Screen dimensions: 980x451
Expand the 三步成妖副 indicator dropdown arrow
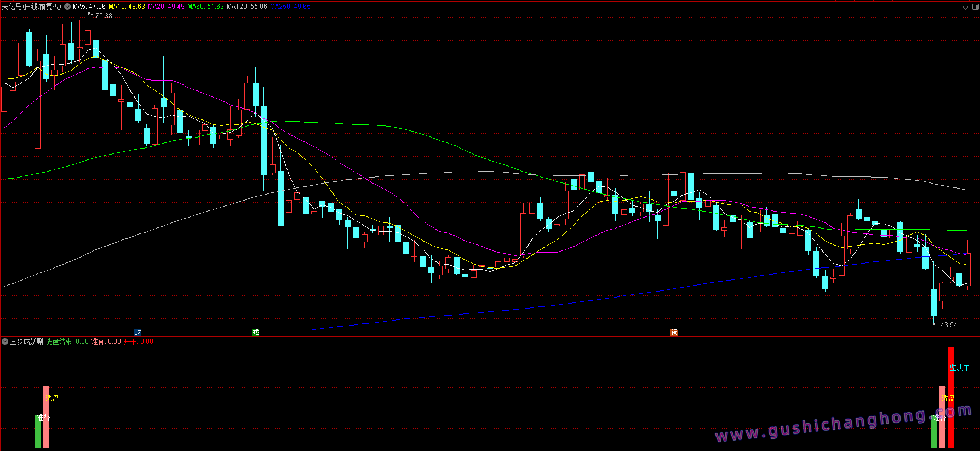5,341
